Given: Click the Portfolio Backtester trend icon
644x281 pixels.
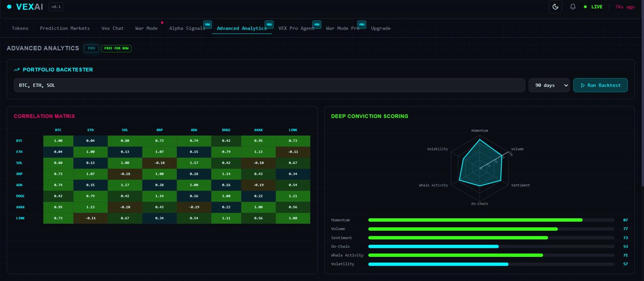Looking at the screenshot, I should [17, 70].
